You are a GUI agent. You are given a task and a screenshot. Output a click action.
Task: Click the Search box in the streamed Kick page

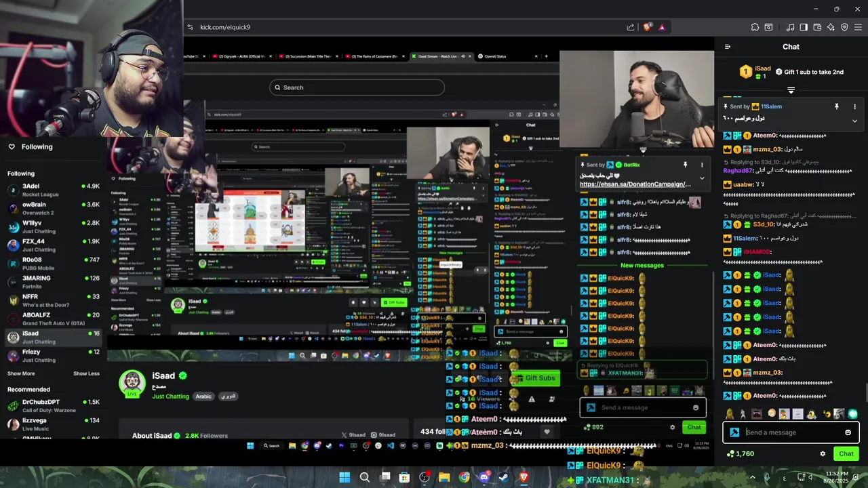pyautogui.click(x=357, y=87)
